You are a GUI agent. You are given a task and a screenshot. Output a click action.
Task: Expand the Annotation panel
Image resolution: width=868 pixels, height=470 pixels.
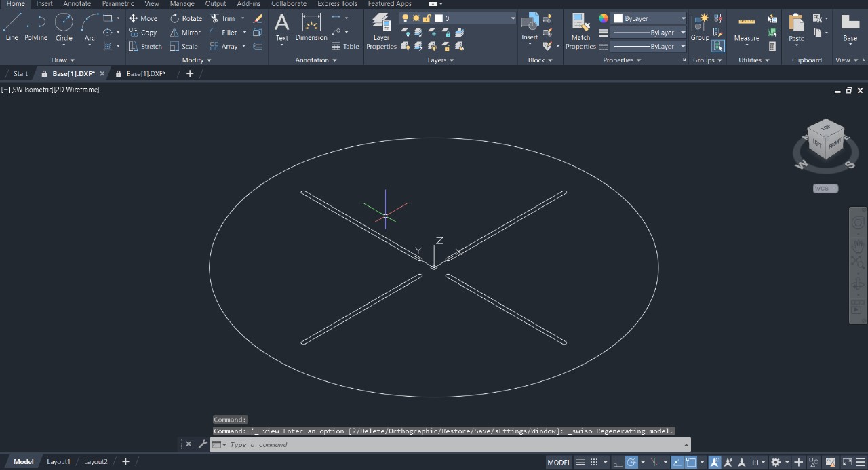point(316,60)
